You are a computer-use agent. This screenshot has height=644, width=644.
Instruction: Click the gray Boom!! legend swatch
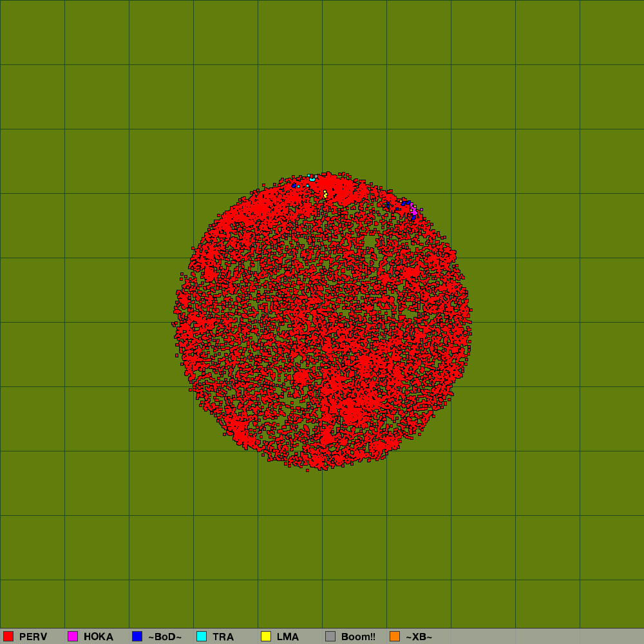330,636
